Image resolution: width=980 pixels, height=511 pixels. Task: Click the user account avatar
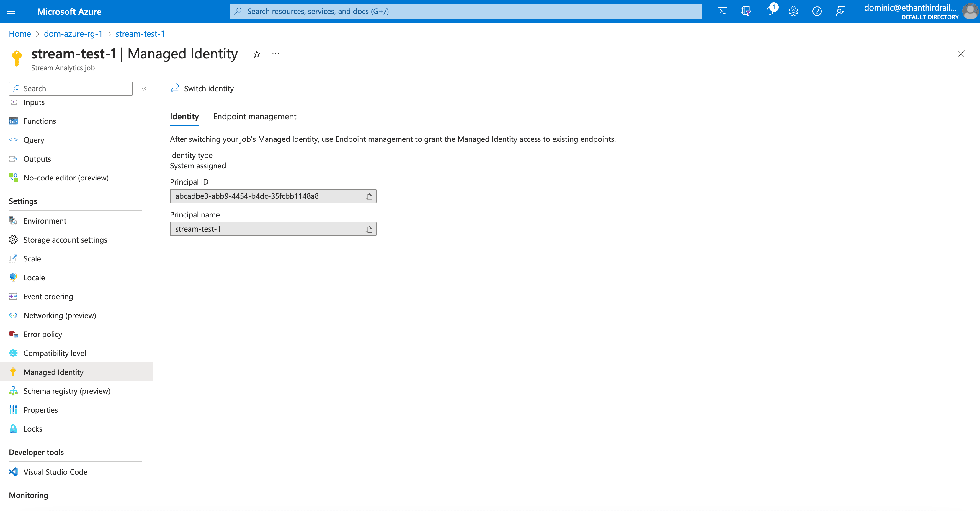click(970, 12)
